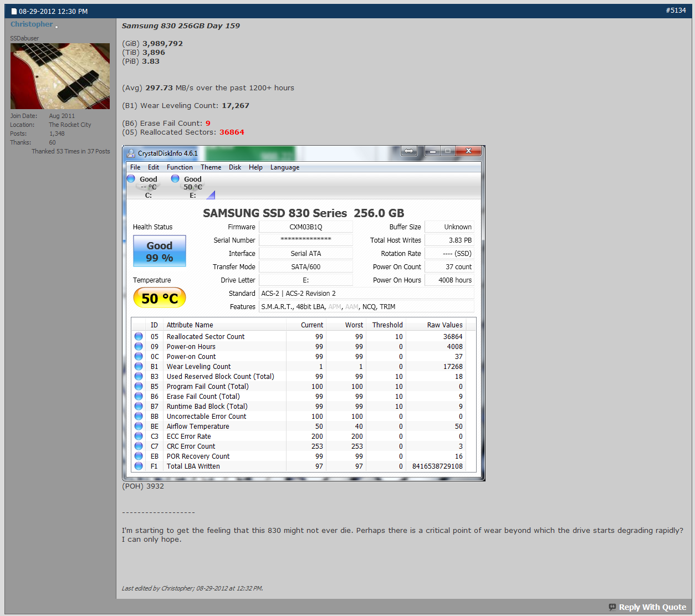Click the online status dot beside Christopher
Screen dimensions: 695x616
click(x=57, y=27)
